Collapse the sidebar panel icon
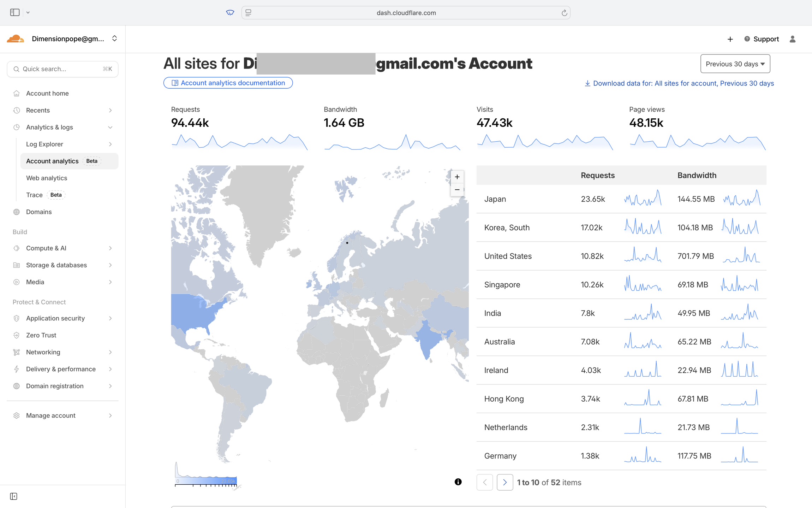The image size is (812, 508). click(x=14, y=496)
